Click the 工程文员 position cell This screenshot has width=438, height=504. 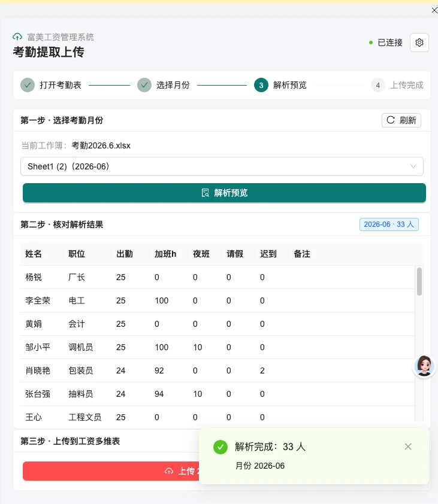[85, 417]
